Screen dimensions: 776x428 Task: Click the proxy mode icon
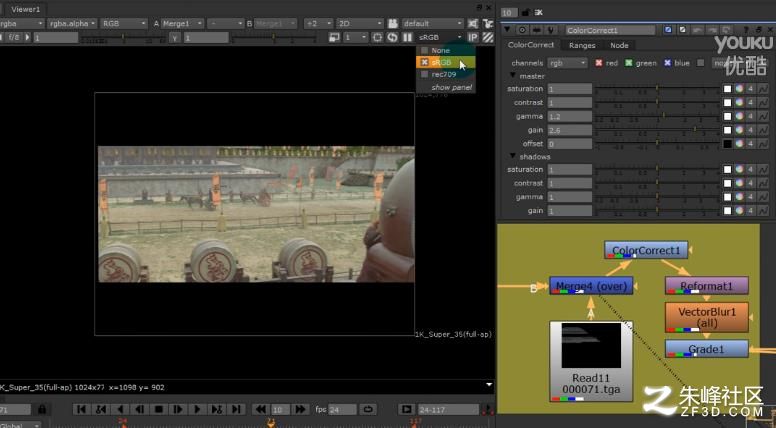334,37
